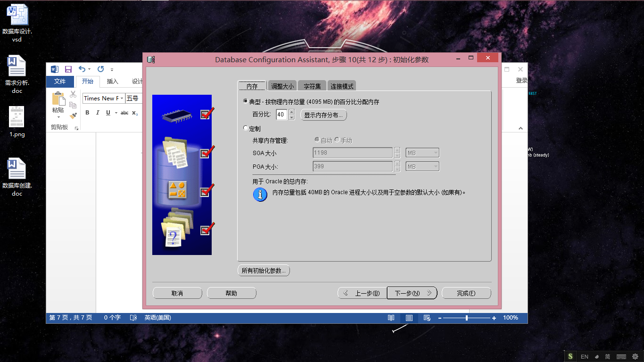This screenshot has width=644, height=362.
Task: Open the 文件 menu in Word
Action: coord(60,82)
